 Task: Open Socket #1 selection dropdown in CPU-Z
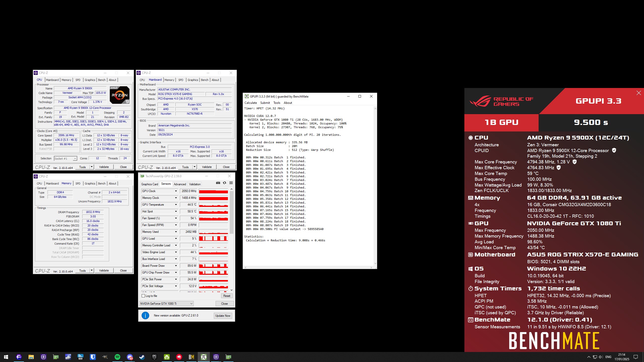click(65, 158)
